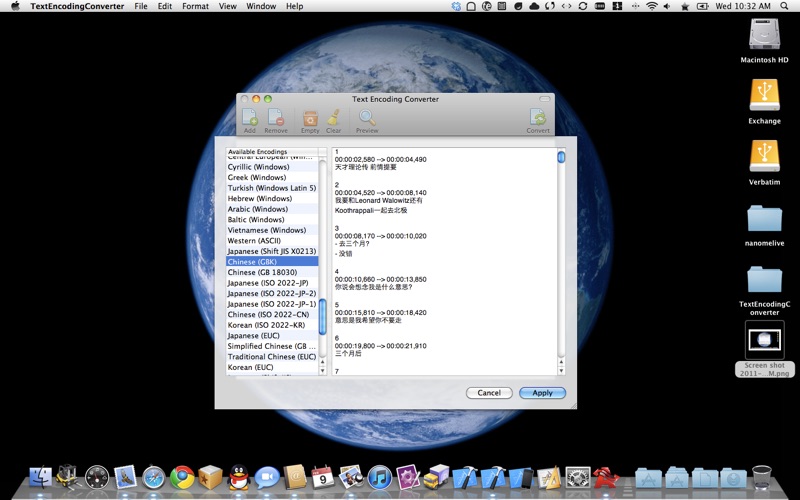Open the Dashboard gauge icon in Dock
The width and height of the screenshot is (800, 500).
pos(97,478)
